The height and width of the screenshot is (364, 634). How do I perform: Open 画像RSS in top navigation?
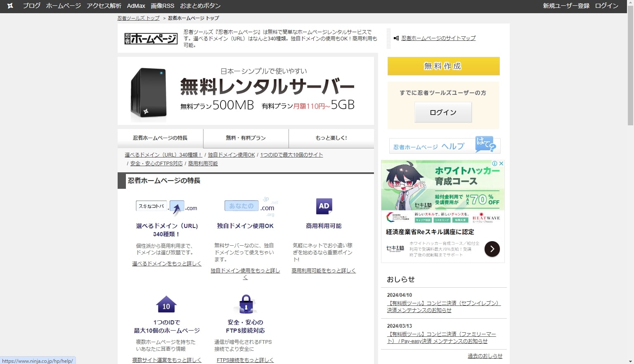coord(163,6)
